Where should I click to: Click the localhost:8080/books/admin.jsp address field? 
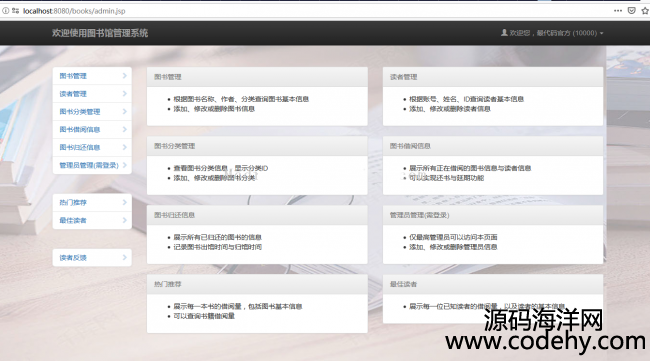(x=74, y=11)
